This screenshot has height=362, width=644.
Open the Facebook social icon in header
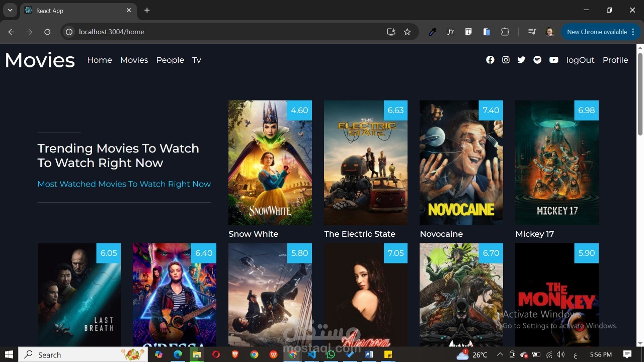click(x=490, y=60)
